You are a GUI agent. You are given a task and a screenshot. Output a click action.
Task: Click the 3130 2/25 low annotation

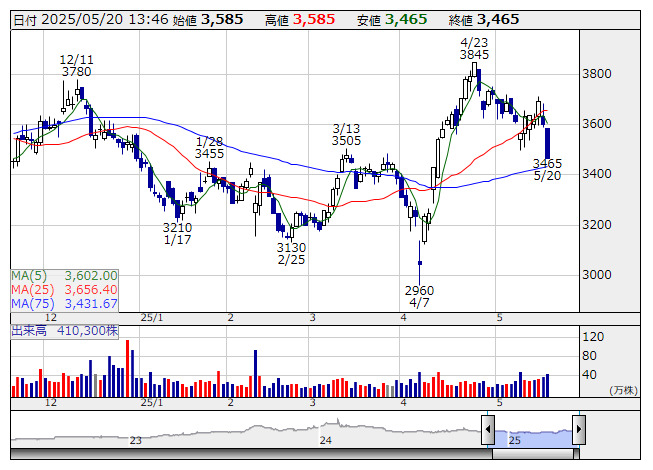[x=292, y=254]
